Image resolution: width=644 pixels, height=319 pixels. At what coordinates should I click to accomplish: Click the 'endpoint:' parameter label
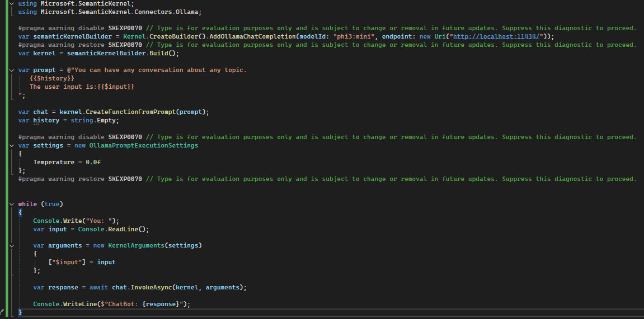[x=399, y=36]
